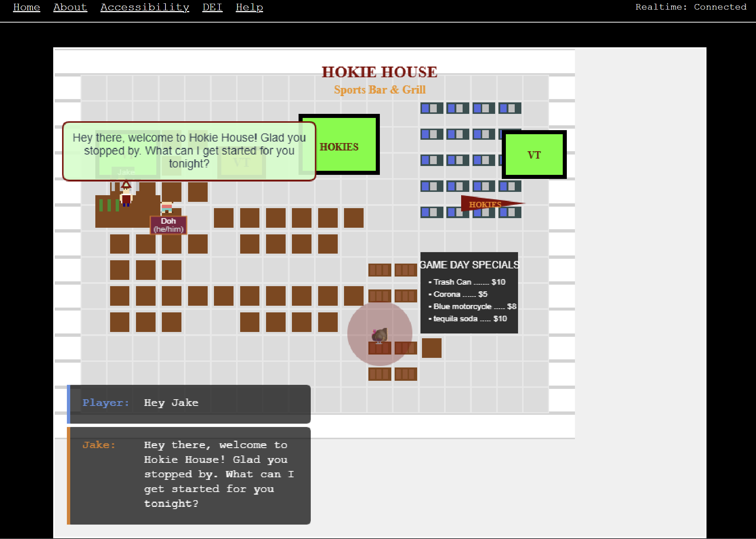Click Jake's welcome speech bubble

[x=189, y=151]
